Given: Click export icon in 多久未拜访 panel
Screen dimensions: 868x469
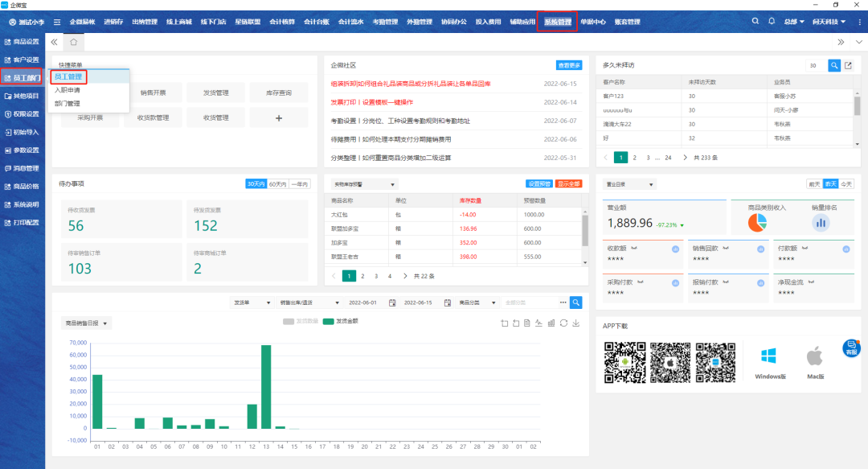Looking at the screenshot, I should pyautogui.click(x=847, y=65).
